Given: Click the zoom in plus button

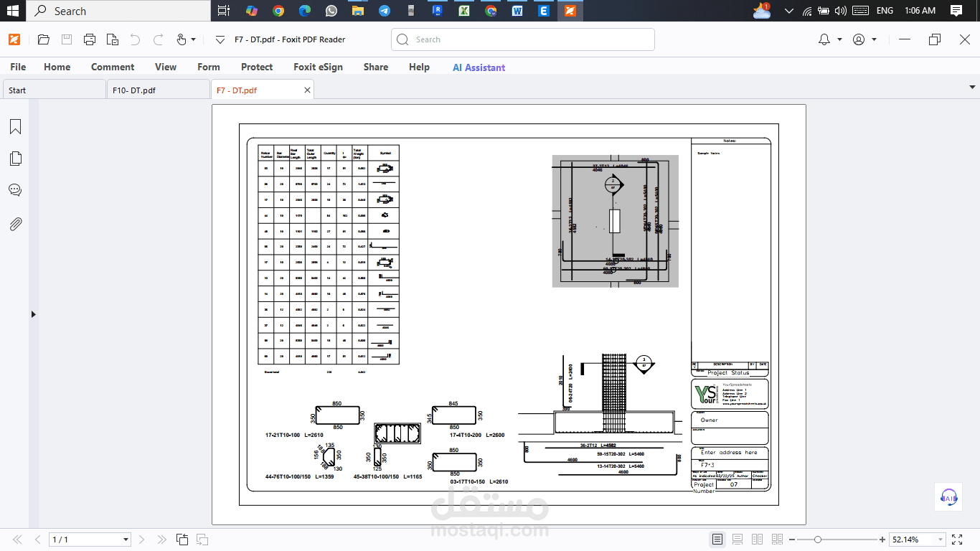Looking at the screenshot, I should tap(882, 540).
